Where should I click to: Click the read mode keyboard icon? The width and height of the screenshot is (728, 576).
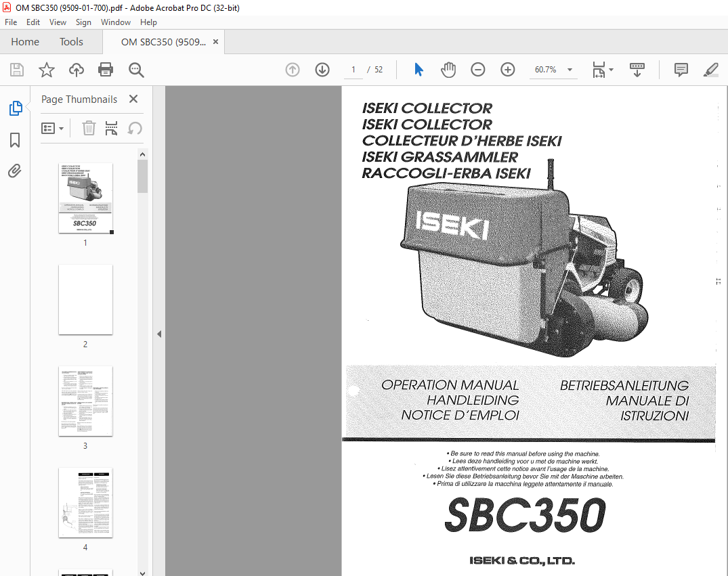tap(637, 70)
